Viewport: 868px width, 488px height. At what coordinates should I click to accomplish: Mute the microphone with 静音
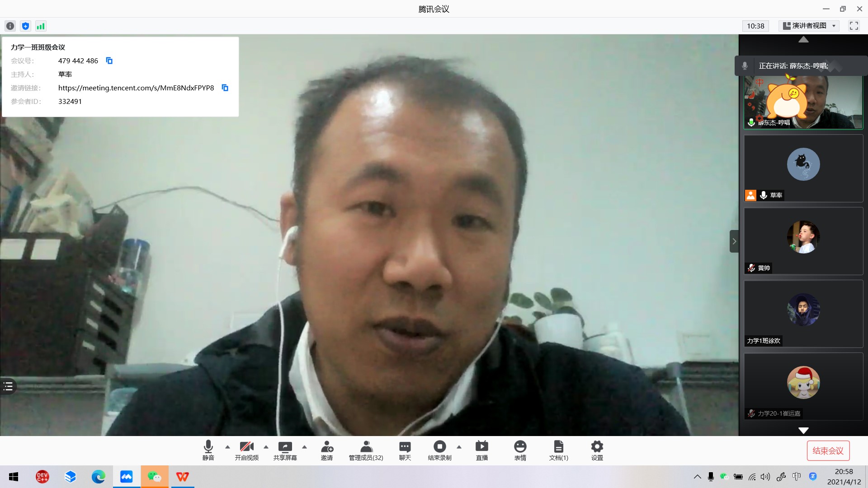coord(208,450)
